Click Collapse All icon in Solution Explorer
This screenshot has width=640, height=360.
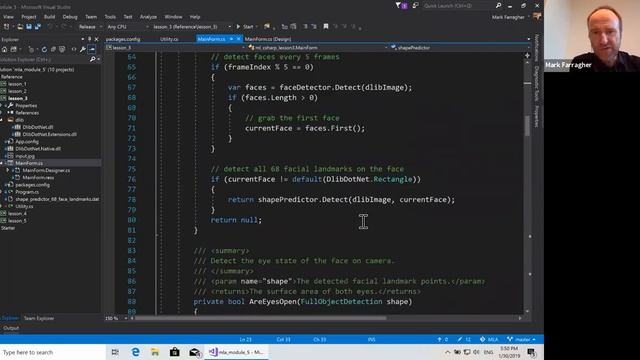(53, 49)
